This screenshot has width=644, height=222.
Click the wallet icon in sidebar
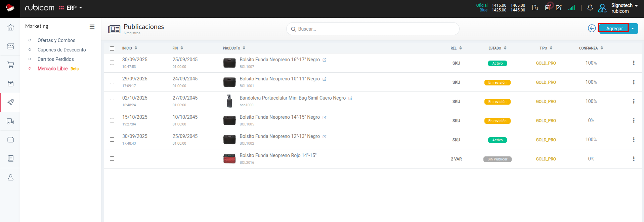[10, 140]
